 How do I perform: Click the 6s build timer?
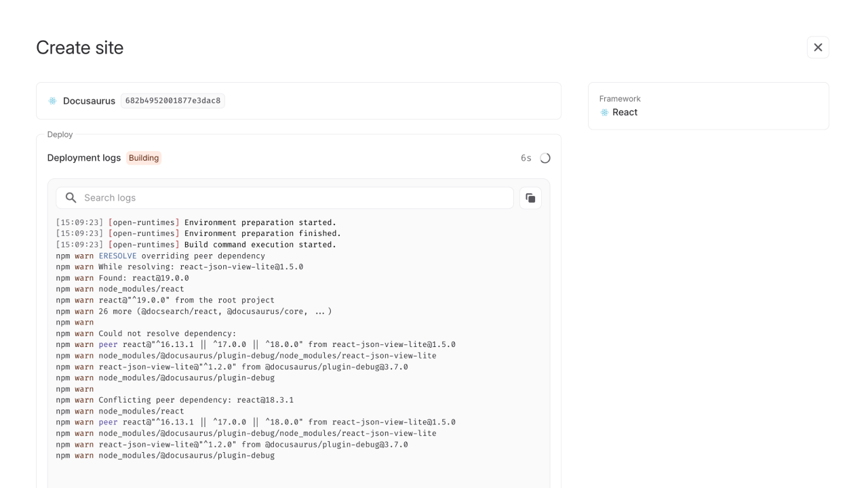click(x=526, y=158)
